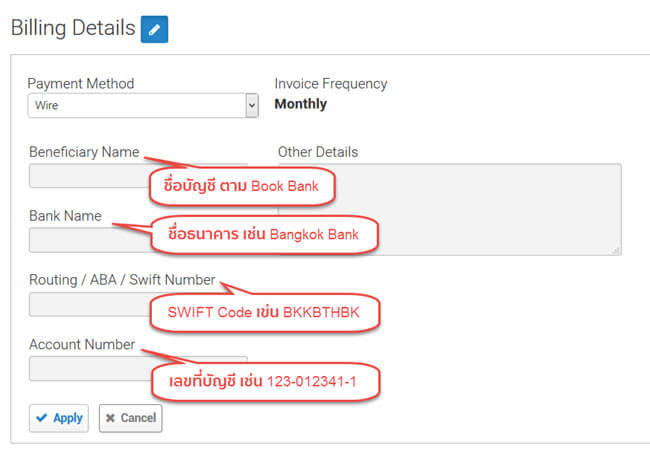
Task: Click the Account Number label
Action: [81, 344]
